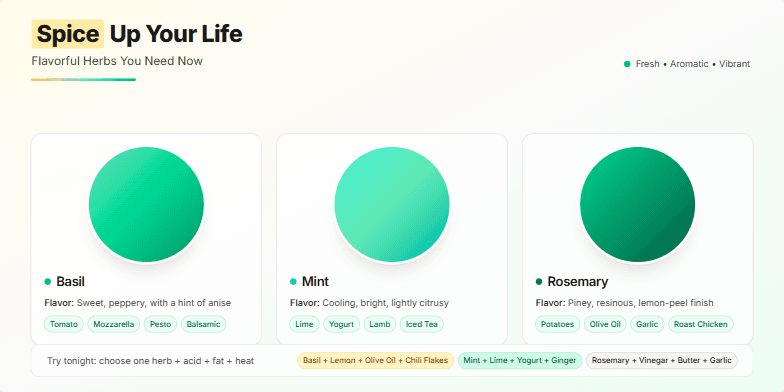Select the Olive Oil tag under Rosemary
The image size is (784, 392).
[605, 324]
